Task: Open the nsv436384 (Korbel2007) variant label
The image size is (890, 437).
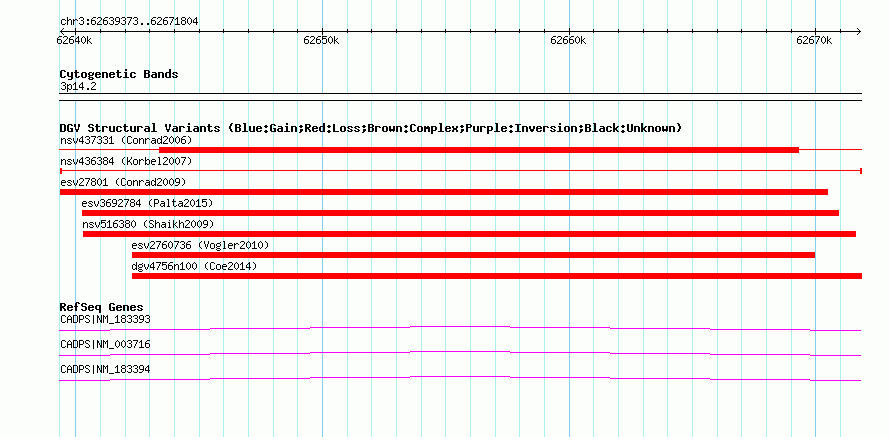Action: [x=126, y=161]
